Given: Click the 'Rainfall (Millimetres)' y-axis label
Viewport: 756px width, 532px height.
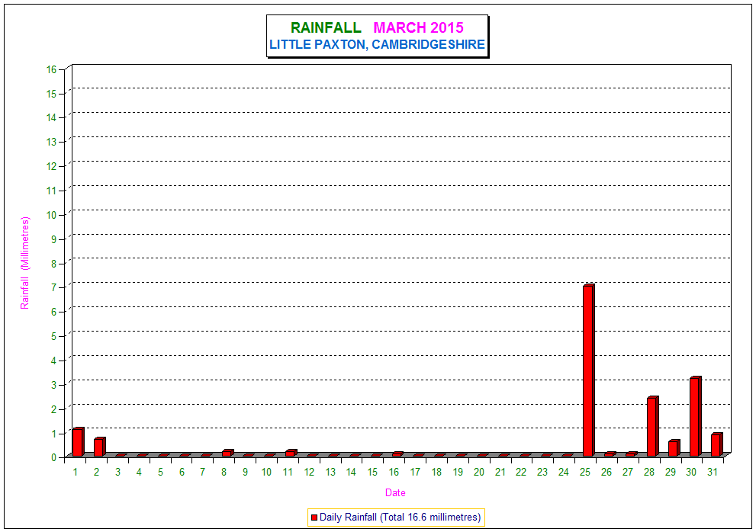Looking at the screenshot, I should tap(25, 263).
